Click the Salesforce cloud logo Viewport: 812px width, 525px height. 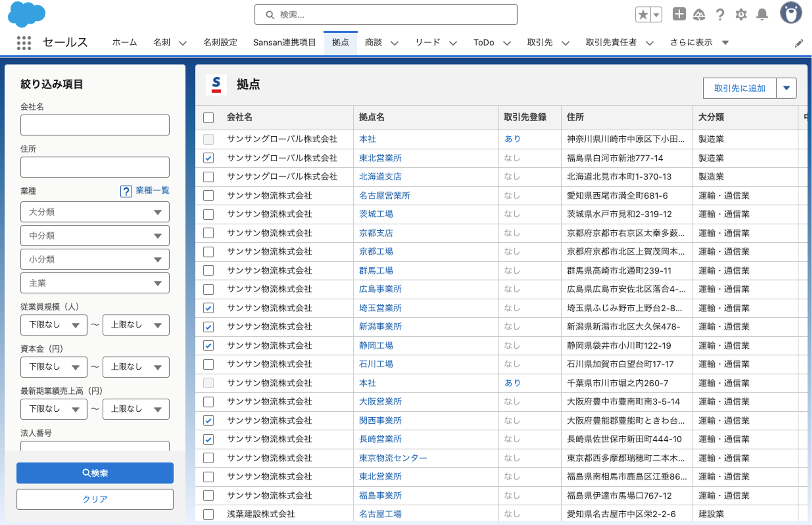click(26, 14)
